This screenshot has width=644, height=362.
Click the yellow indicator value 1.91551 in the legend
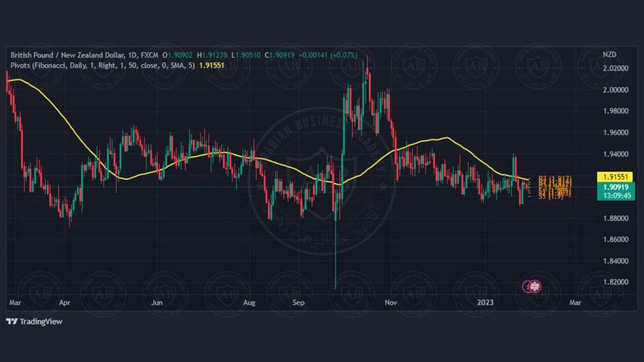click(x=212, y=65)
